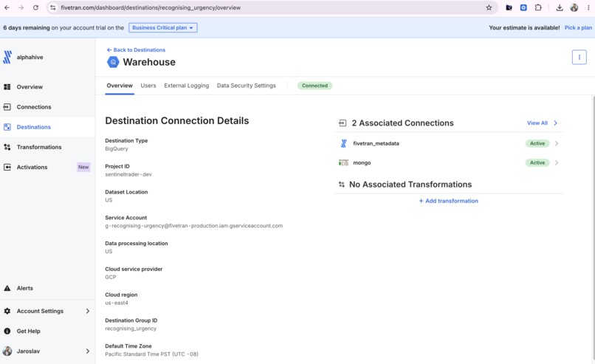Open the browser downloads icon

[560, 7]
